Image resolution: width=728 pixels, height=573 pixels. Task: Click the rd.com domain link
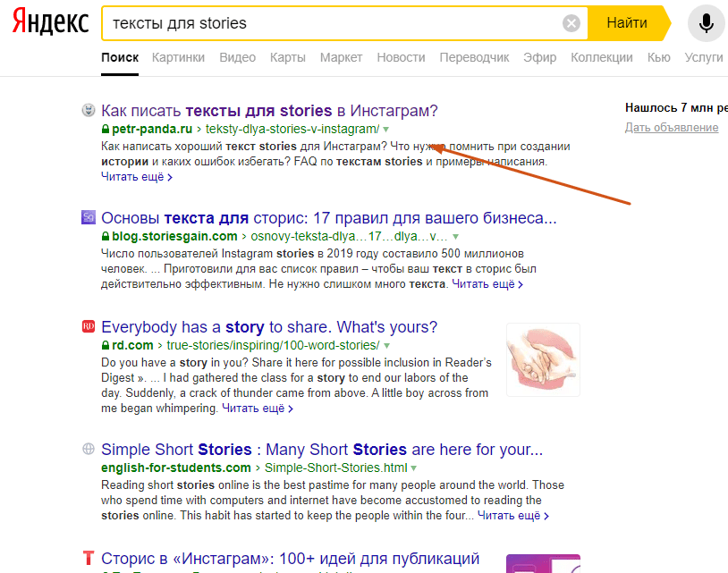pos(132,345)
